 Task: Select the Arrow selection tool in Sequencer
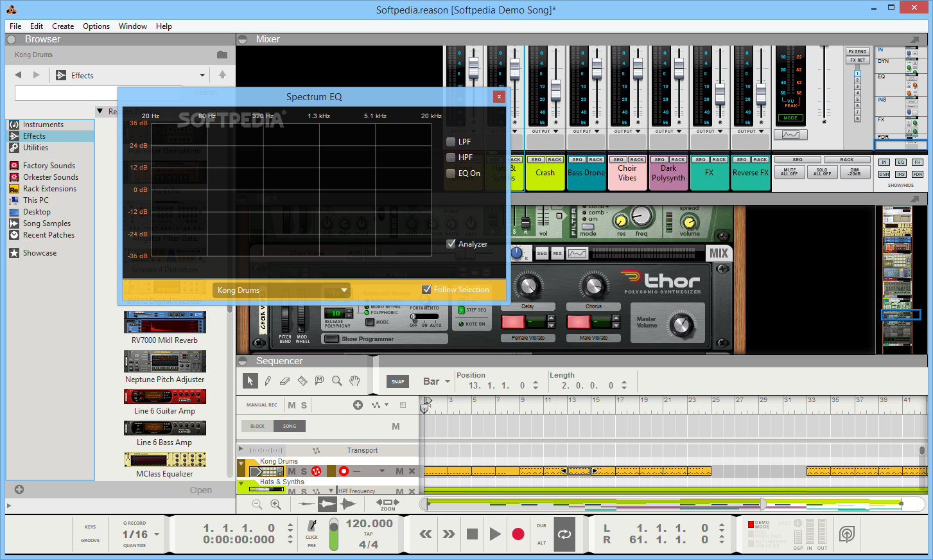pyautogui.click(x=250, y=381)
